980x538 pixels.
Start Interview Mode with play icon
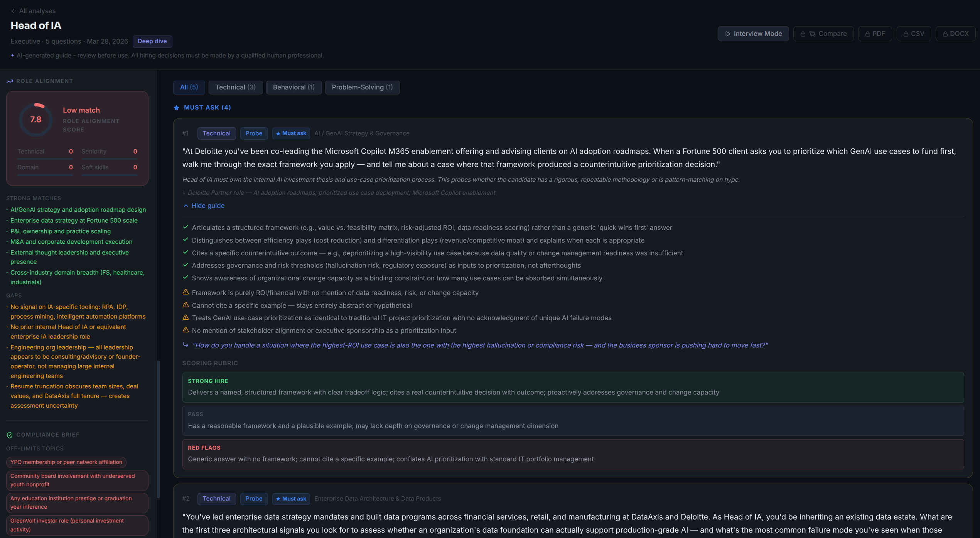coord(753,34)
